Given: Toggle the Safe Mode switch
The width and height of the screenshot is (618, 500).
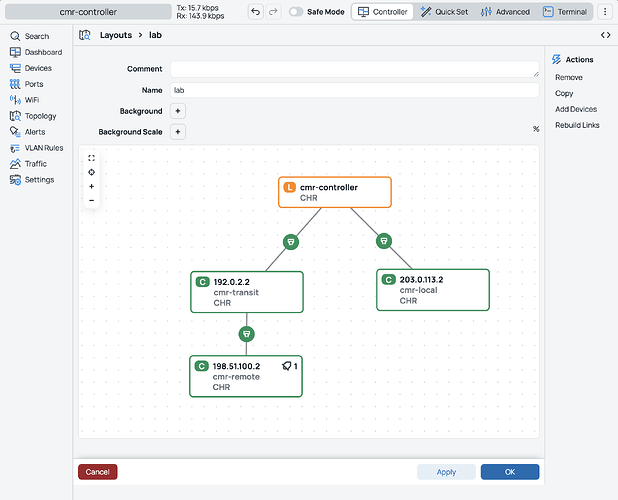Looking at the screenshot, I should tap(296, 12).
